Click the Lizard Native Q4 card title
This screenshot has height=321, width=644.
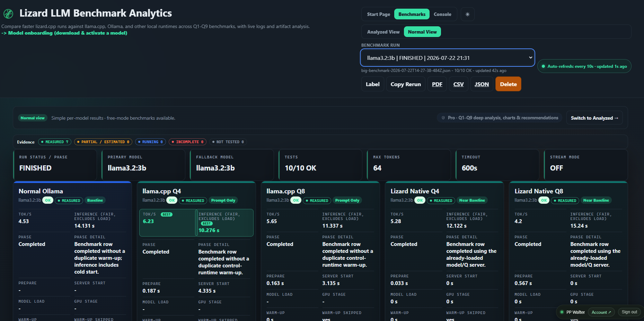point(415,191)
